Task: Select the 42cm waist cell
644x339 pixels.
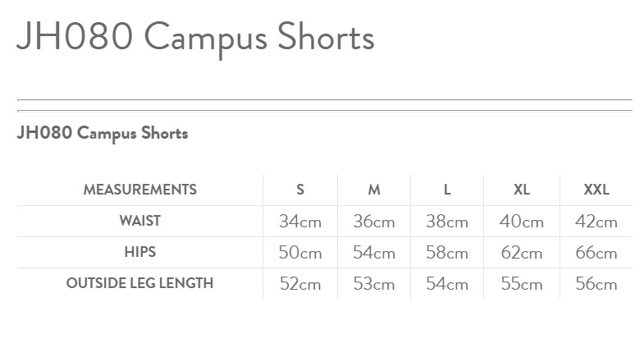Action: 596,222
